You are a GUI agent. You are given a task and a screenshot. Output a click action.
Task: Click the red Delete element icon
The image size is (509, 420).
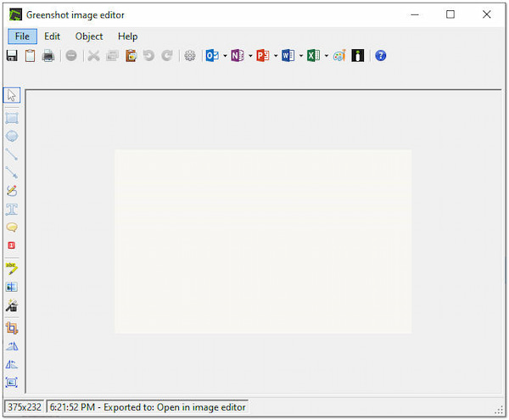[71, 56]
